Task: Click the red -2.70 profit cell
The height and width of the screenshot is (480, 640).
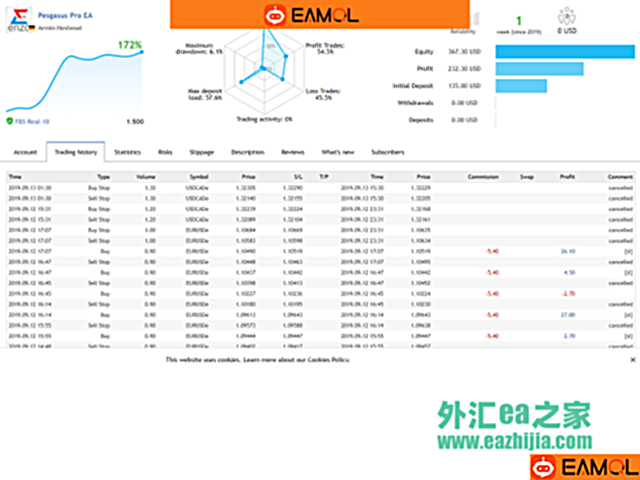Action: pos(569,293)
